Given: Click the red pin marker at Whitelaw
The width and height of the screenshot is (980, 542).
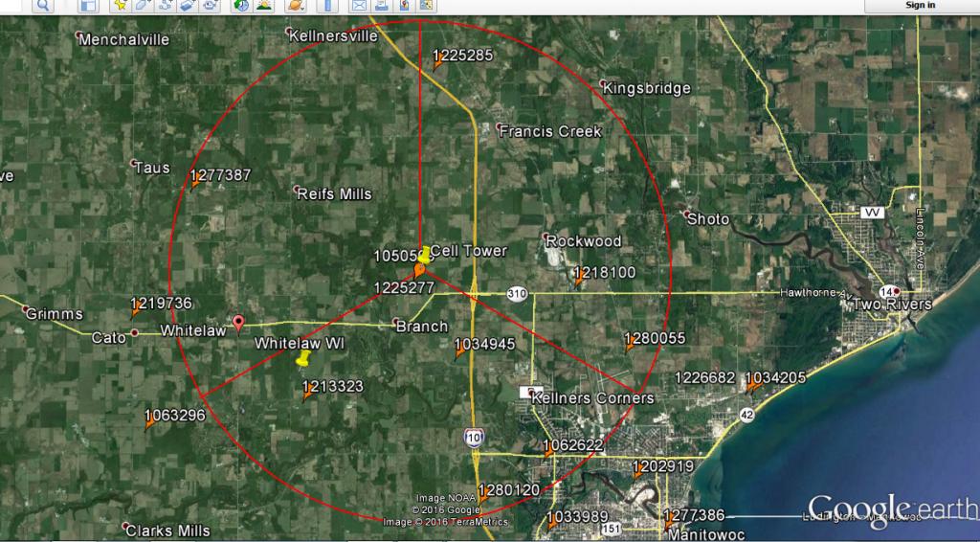Looking at the screenshot, I should (239, 324).
